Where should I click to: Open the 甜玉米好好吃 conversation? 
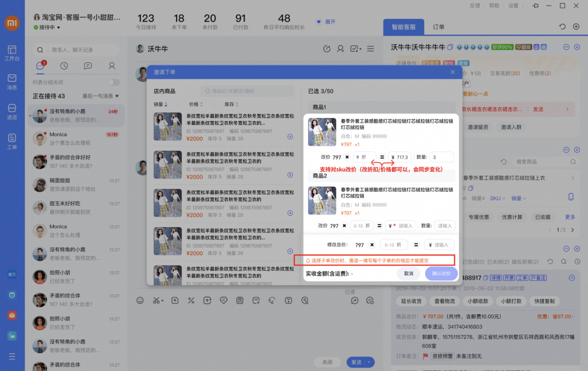pyautogui.click(x=76, y=208)
